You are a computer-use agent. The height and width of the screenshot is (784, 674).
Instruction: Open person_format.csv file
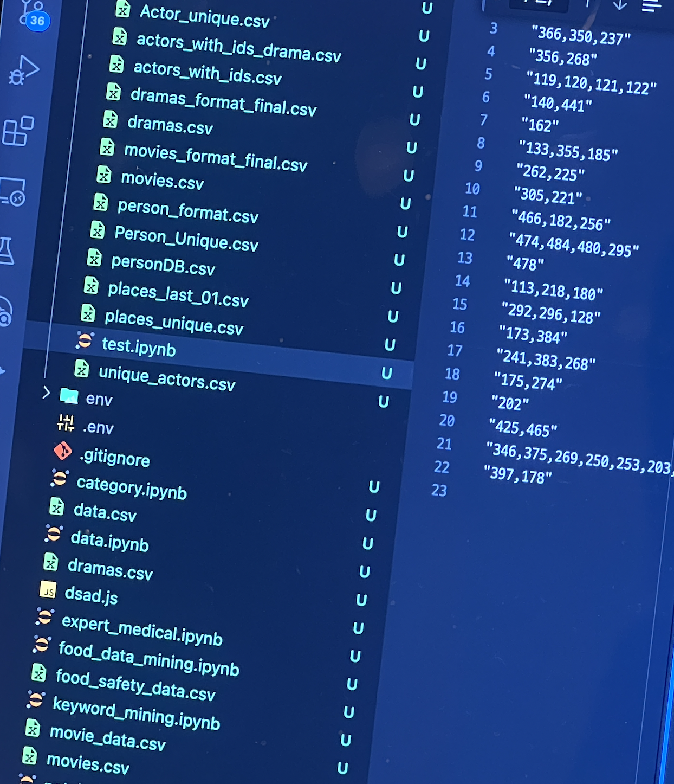point(188,211)
